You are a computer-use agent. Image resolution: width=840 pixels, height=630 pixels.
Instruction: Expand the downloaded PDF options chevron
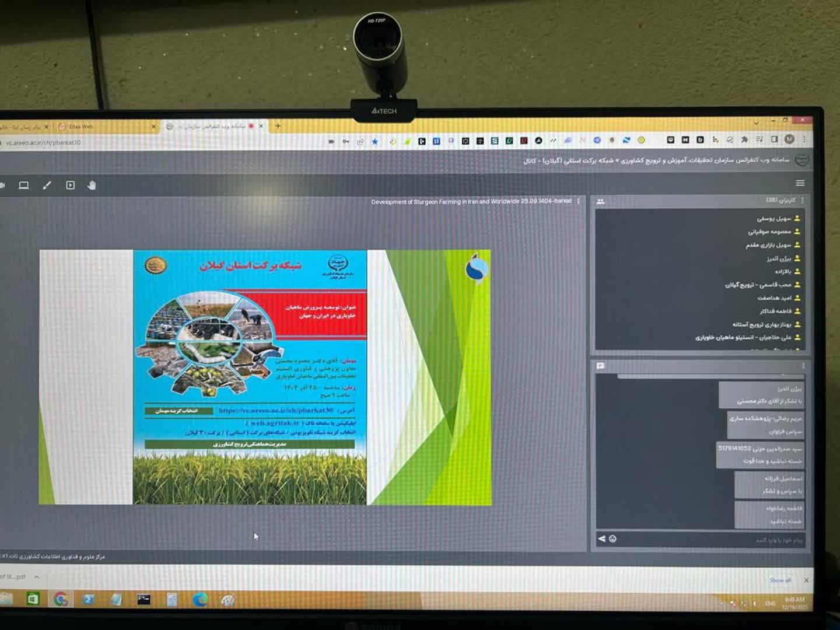click(37, 576)
